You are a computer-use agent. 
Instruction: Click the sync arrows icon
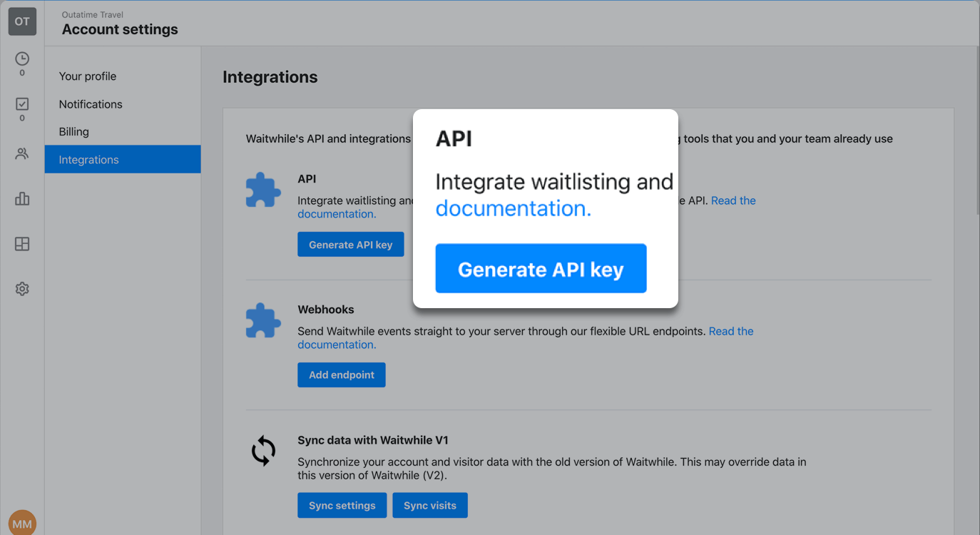click(x=263, y=451)
